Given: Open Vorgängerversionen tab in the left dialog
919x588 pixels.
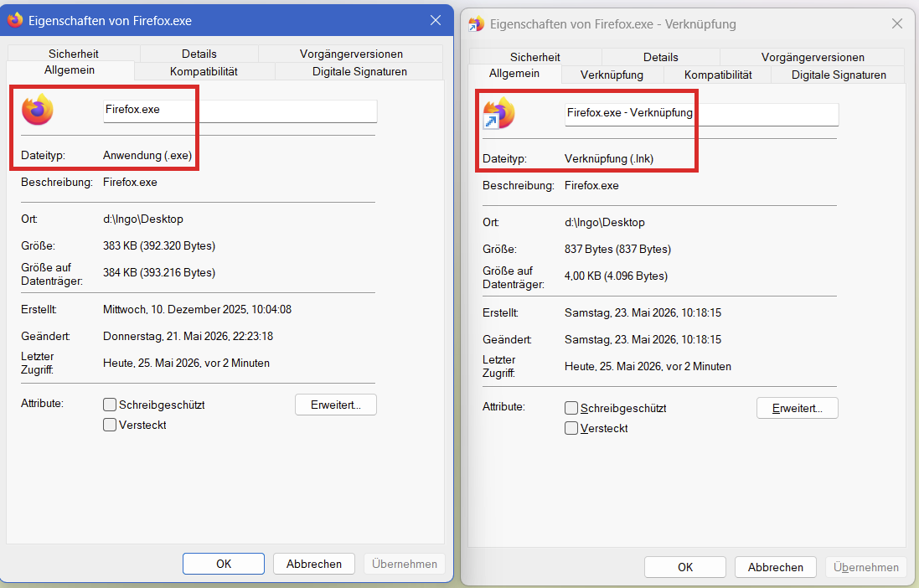Looking at the screenshot, I should coord(351,54).
